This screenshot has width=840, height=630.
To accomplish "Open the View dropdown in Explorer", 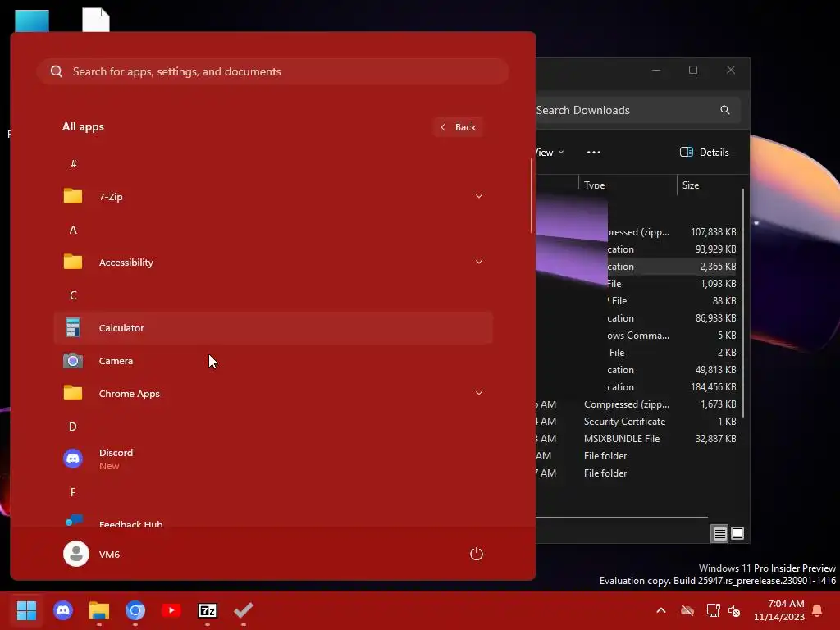I will (550, 152).
